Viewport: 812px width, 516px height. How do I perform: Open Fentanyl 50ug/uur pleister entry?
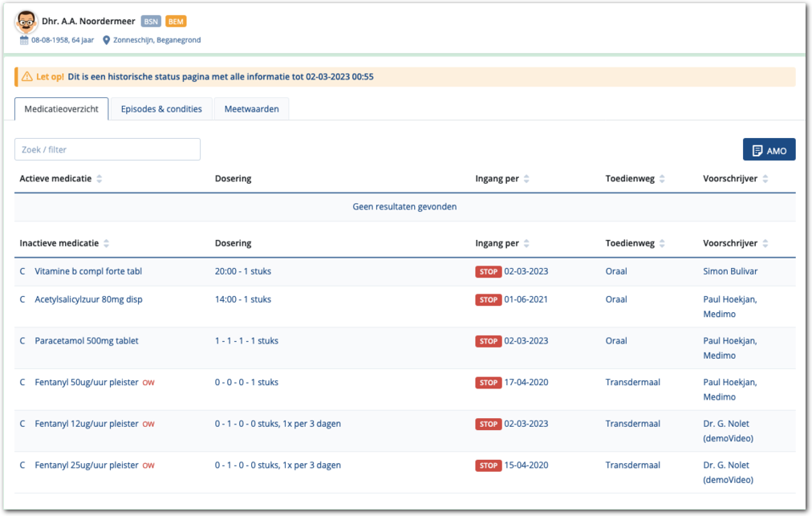point(87,383)
